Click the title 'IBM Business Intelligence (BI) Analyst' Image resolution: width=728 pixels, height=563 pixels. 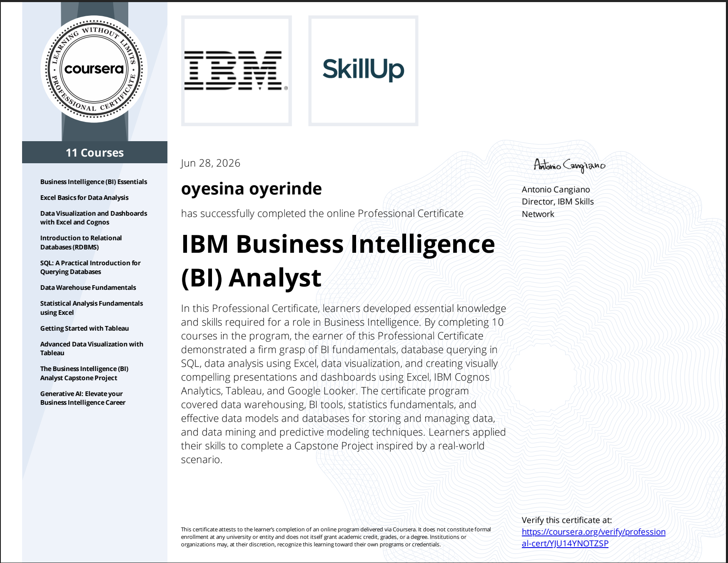[338, 261]
